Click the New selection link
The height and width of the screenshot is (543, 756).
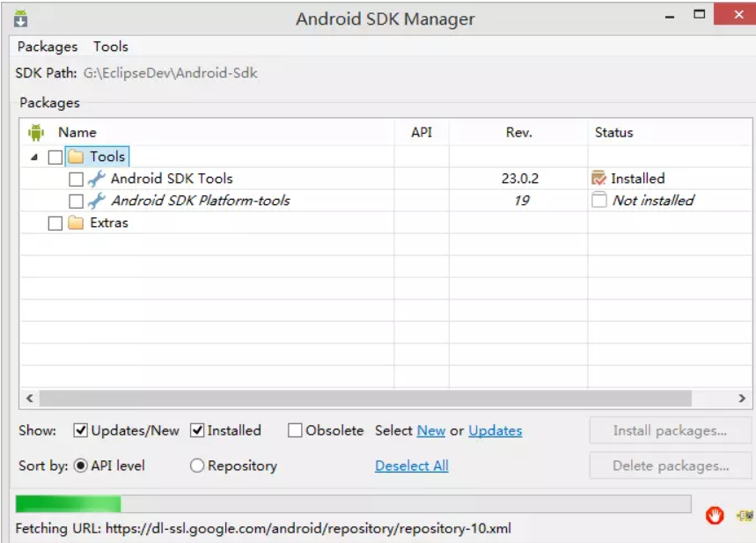click(431, 430)
